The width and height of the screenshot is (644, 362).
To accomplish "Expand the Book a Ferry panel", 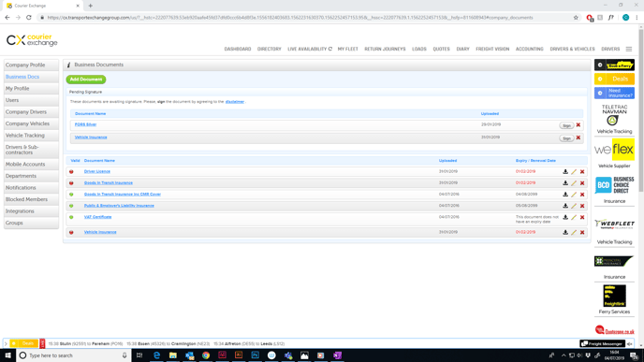I will [600, 65].
